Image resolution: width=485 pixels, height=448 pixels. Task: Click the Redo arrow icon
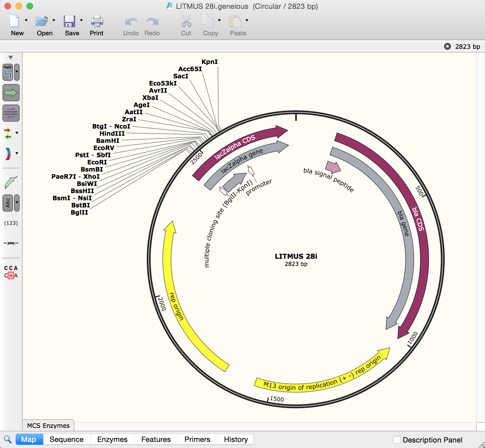[152, 22]
